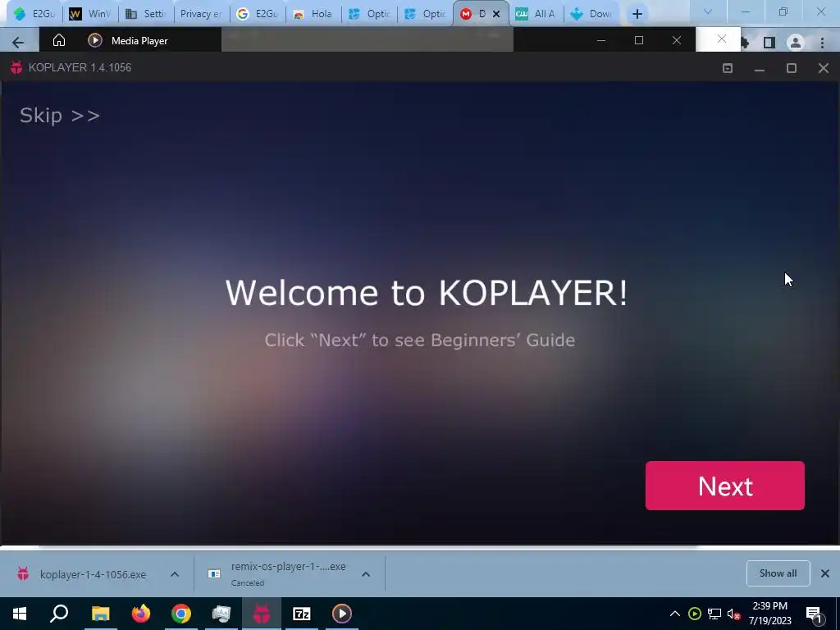This screenshot has width=840, height=630.
Task: Switch to Chrome from taskbar
Action: click(181, 614)
